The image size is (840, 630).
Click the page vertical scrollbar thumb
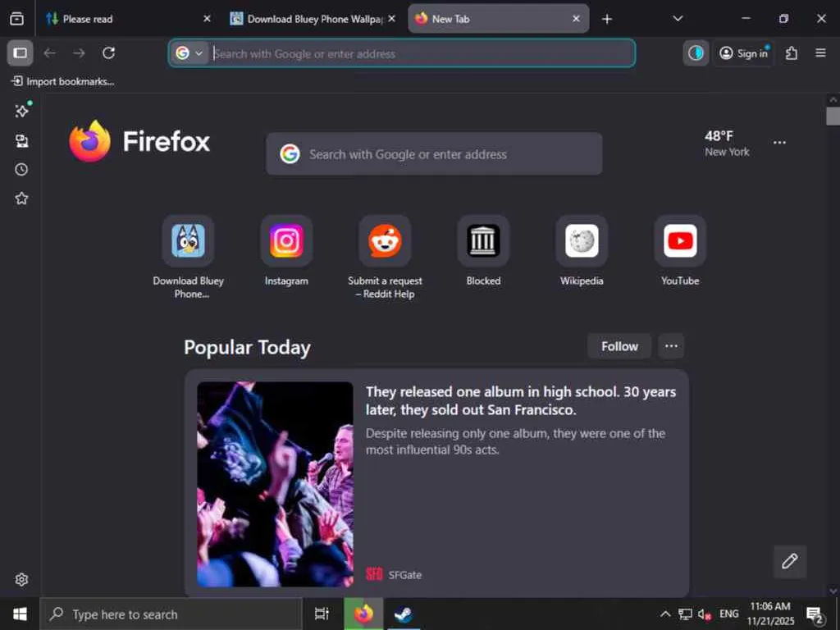click(x=833, y=116)
